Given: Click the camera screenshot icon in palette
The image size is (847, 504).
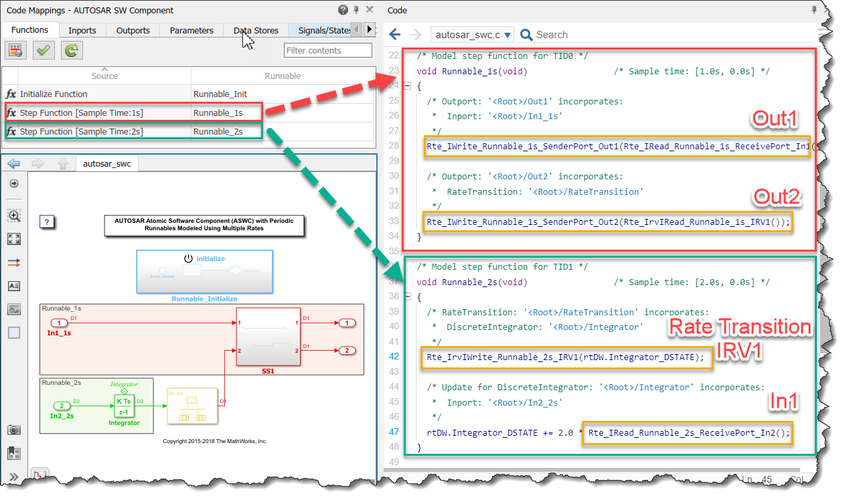Looking at the screenshot, I should (x=14, y=430).
